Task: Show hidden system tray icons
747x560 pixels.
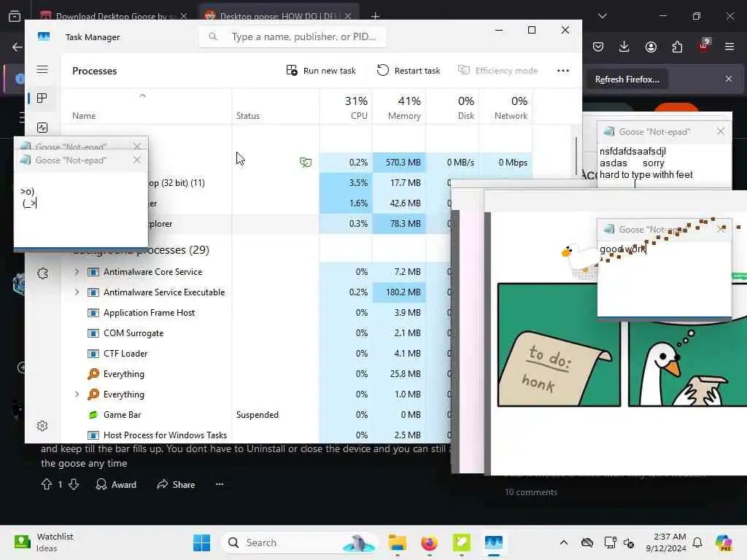Action: [564, 542]
